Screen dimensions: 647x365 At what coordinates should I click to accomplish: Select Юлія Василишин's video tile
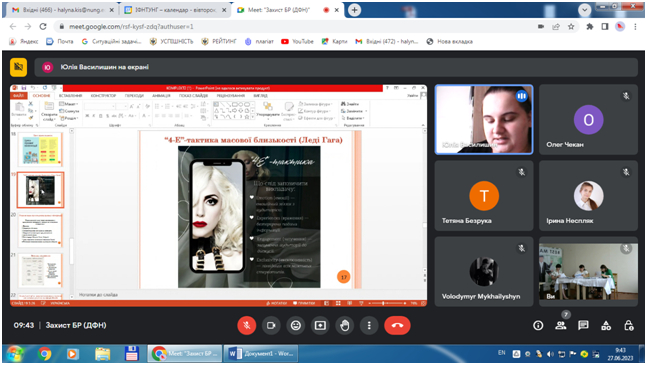tap(484, 120)
